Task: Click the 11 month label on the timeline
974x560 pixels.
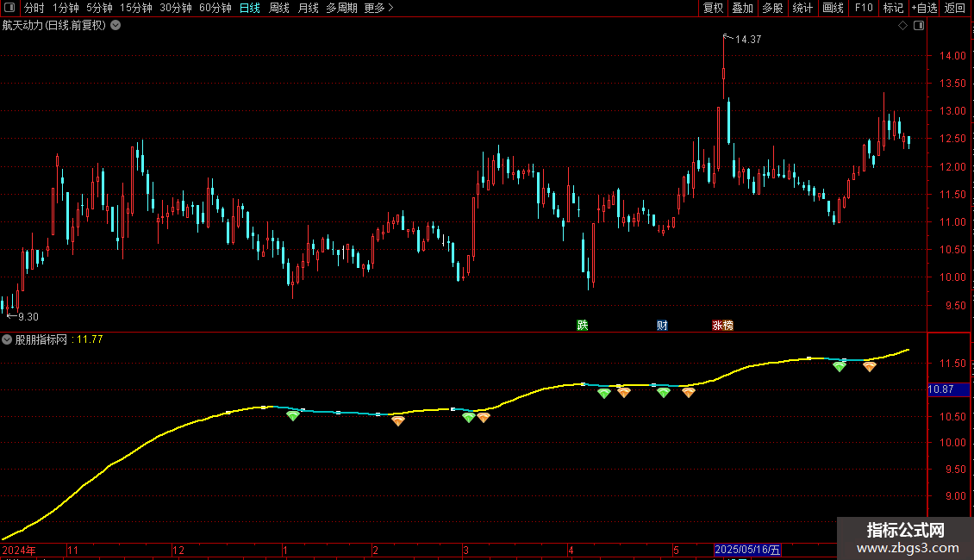Action: pyautogui.click(x=72, y=550)
